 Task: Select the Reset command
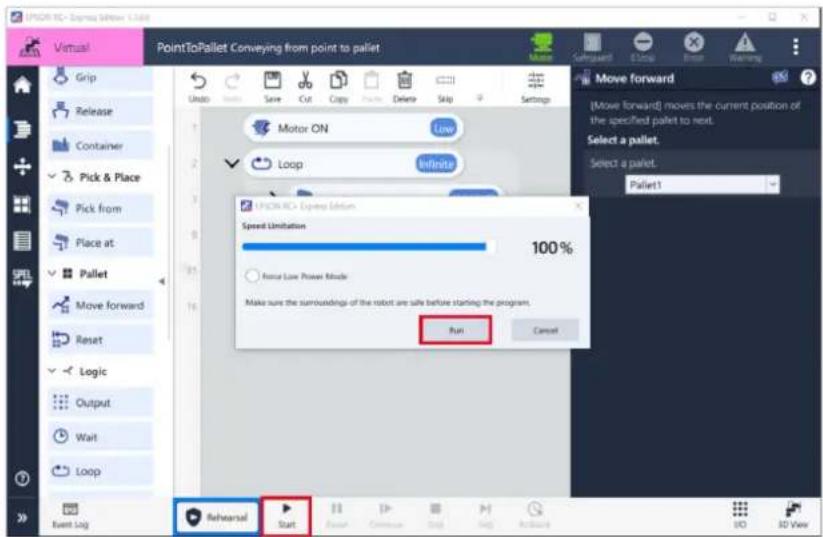[100, 340]
